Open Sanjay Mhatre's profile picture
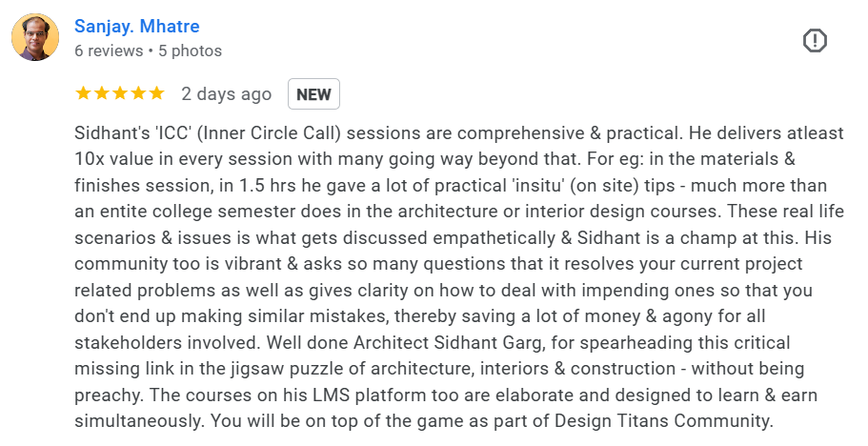 click(x=35, y=37)
